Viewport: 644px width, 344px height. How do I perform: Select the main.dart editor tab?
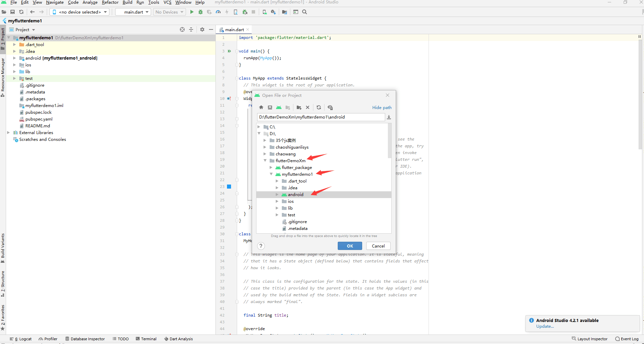click(x=234, y=29)
